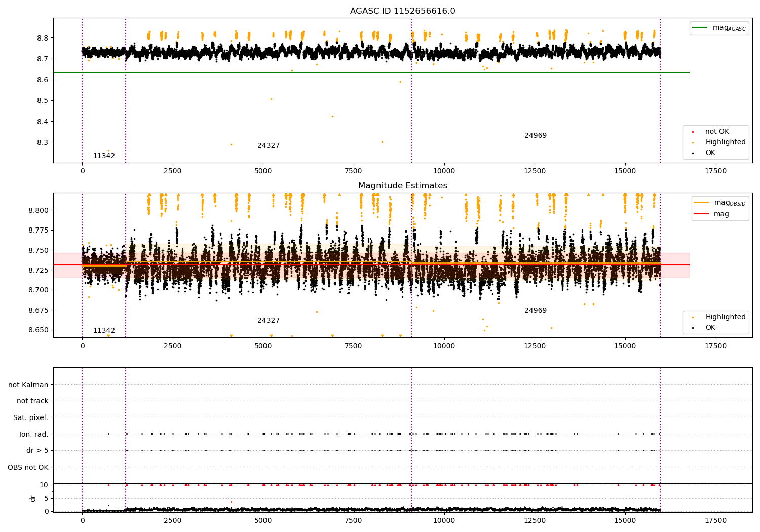760x532 pixels.
Task: Click the 'dr > 5' row label
Action: click(x=37, y=450)
